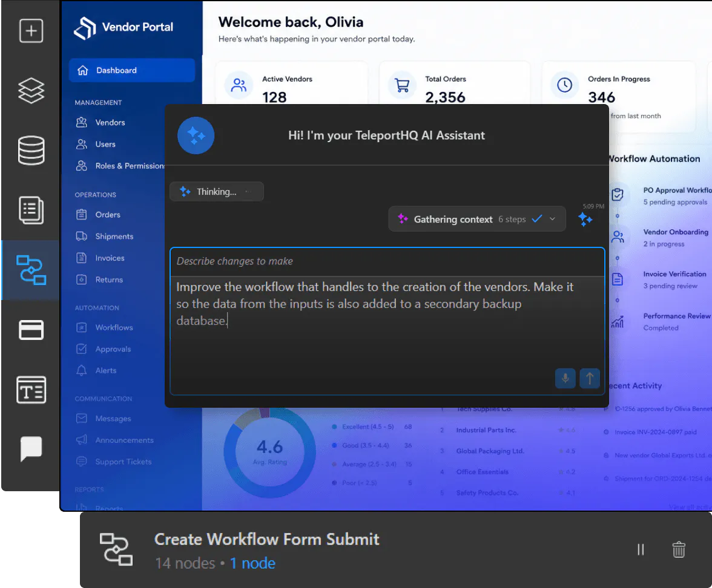The width and height of the screenshot is (712, 588).
Task: Open Alerts in the sidebar
Action: tap(106, 371)
